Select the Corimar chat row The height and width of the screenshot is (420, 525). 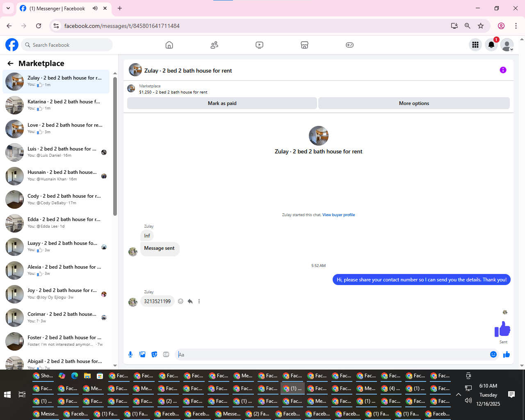(56, 317)
